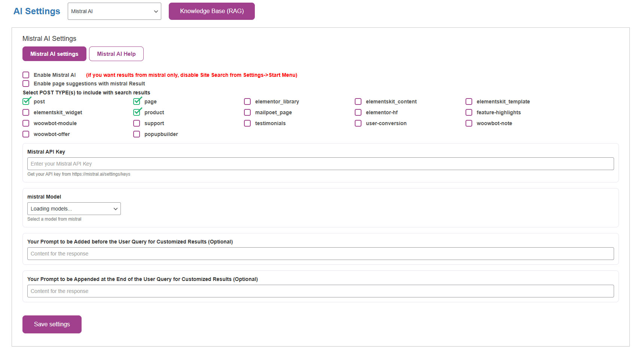The image size is (644, 351).
Task: Uncheck the post post type
Action: [x=26, y=102]
